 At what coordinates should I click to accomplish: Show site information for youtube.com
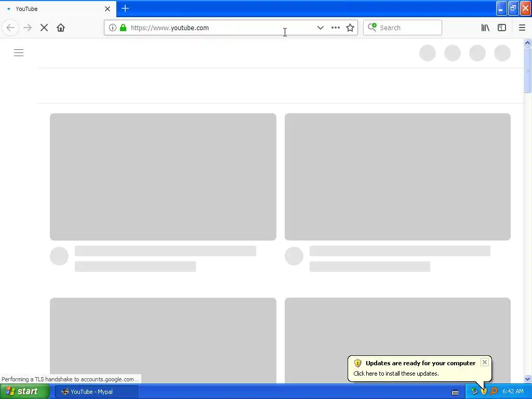point(113,28)
